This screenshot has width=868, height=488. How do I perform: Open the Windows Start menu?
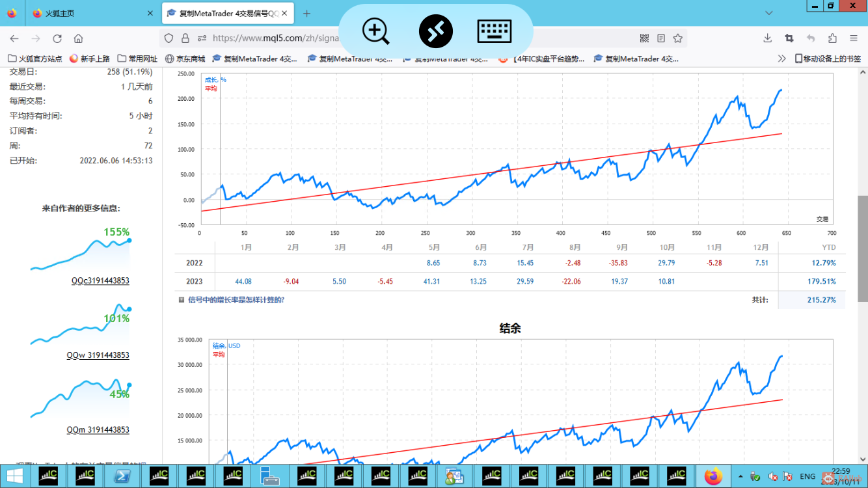tap(14, 476)
